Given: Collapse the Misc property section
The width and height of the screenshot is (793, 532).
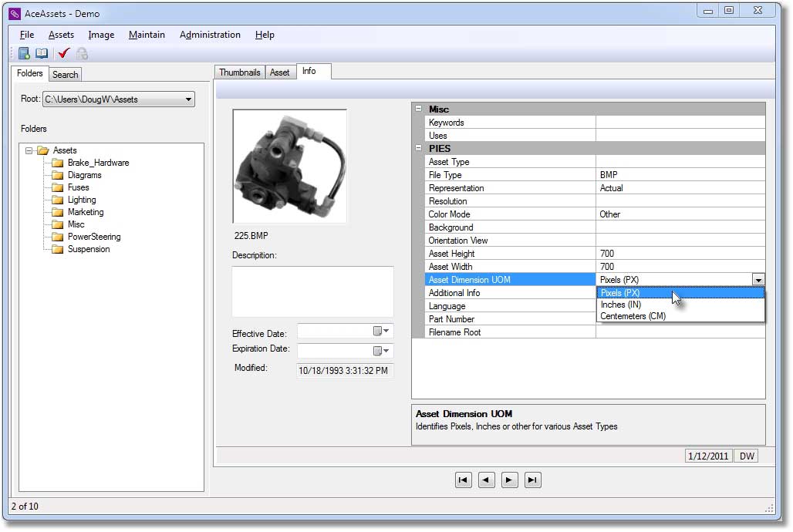Looking at the screenshot, I should [x=418, y=109].
